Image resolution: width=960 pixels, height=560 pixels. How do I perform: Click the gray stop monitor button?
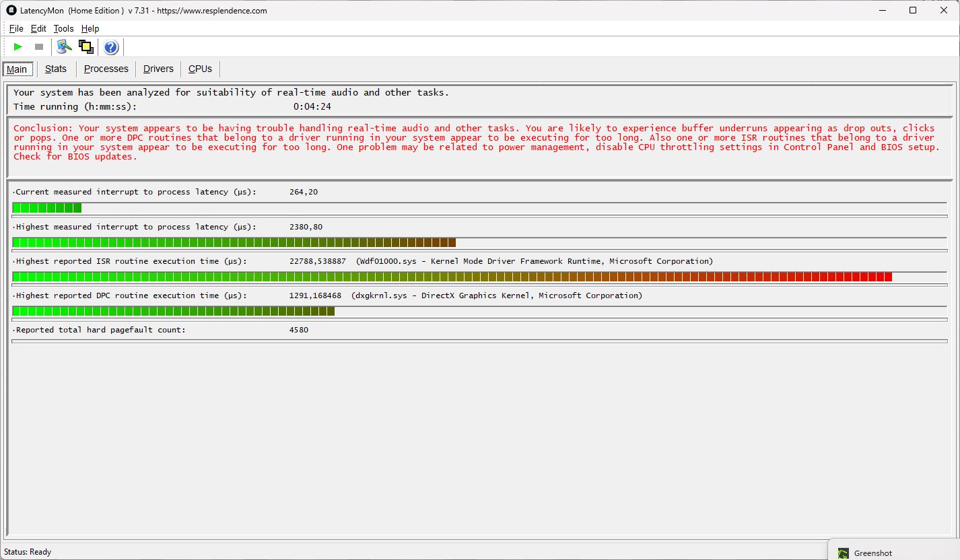pos(39,46)
